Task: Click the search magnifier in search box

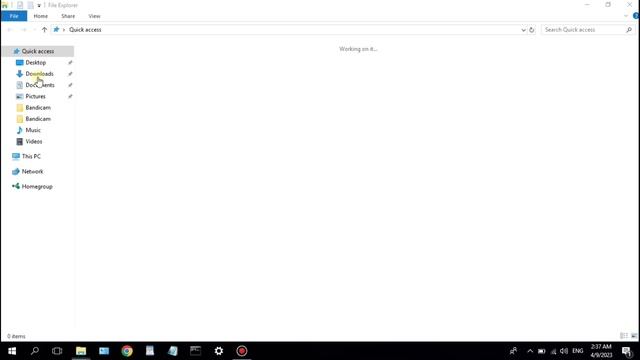Action: (x=629, y=30)
